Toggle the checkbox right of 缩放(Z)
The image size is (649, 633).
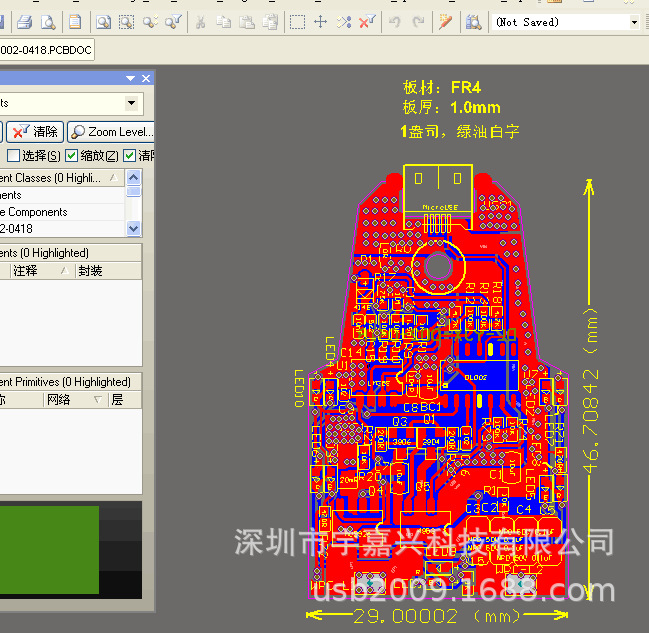(129, 156)
